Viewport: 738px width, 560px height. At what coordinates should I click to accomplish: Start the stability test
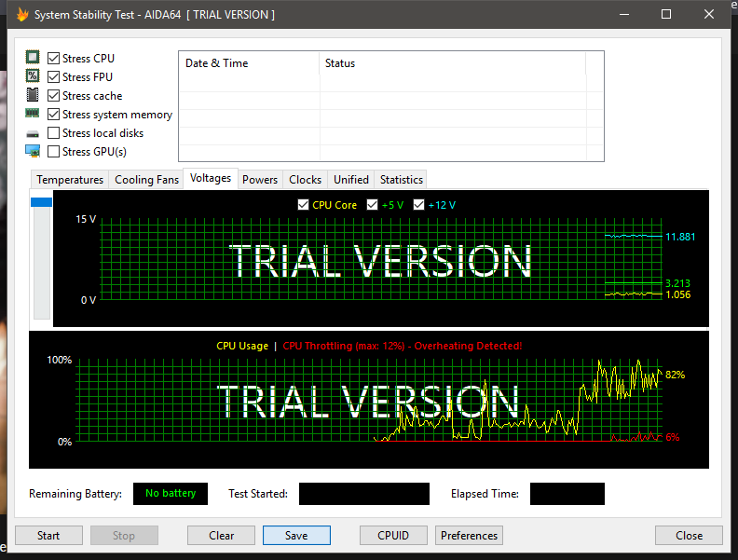pos(48,536)
